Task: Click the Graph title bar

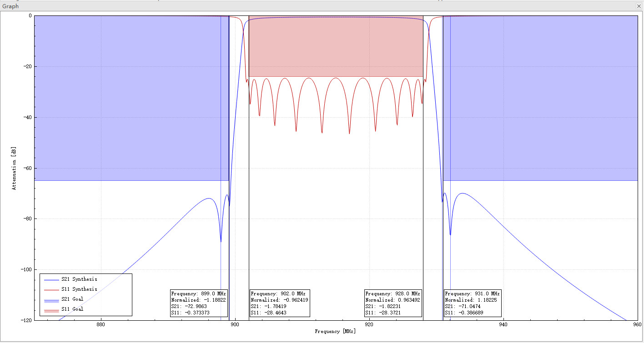Action: (x=10, y=6)
